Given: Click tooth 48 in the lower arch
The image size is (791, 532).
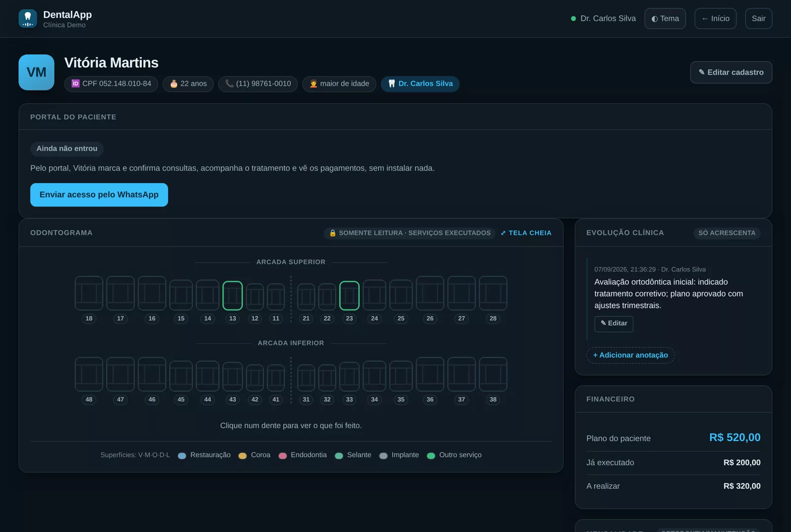Looking at the screenshot, I should (x=89, y=374).
